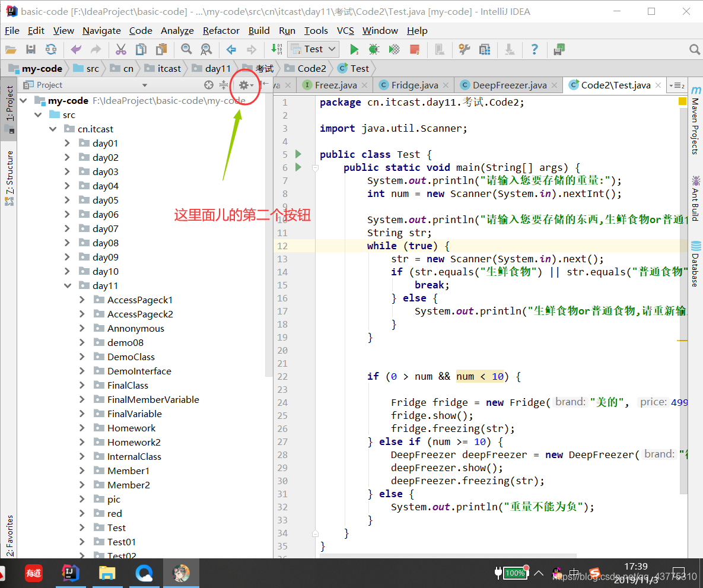Open IntelliJ IDEA from the taskbar
The height and width of the screenshot is (588, 703).
[71, 573]
